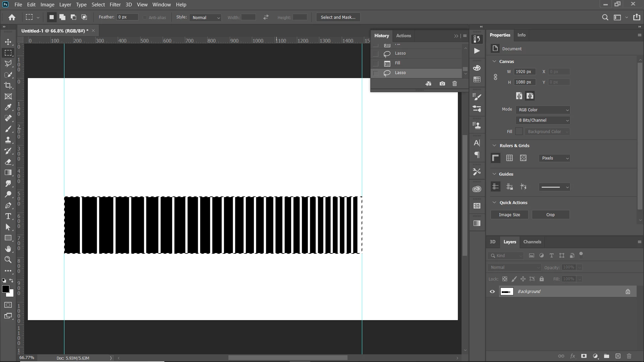Pick the Eyedropper tool
644x362 pixels.
click(8, 107)
